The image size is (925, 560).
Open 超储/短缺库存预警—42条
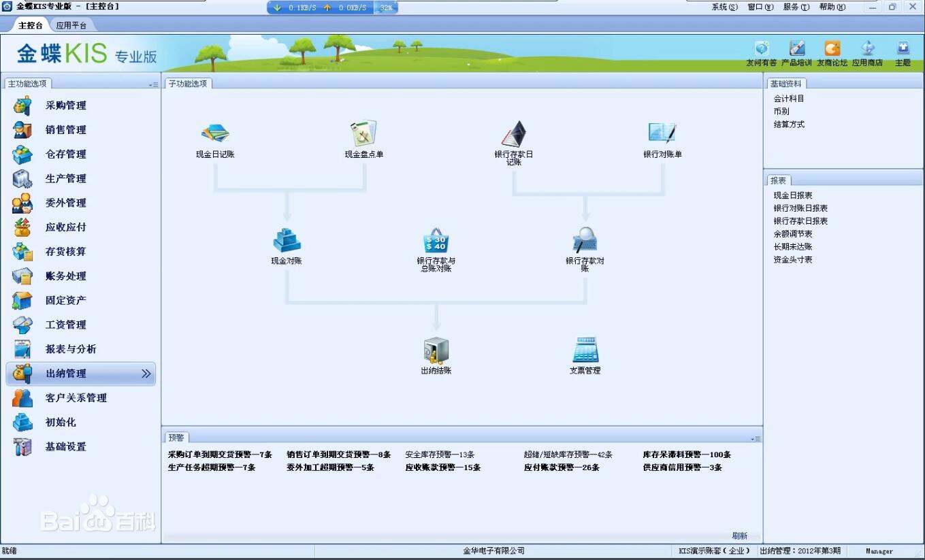coord(568,455)
